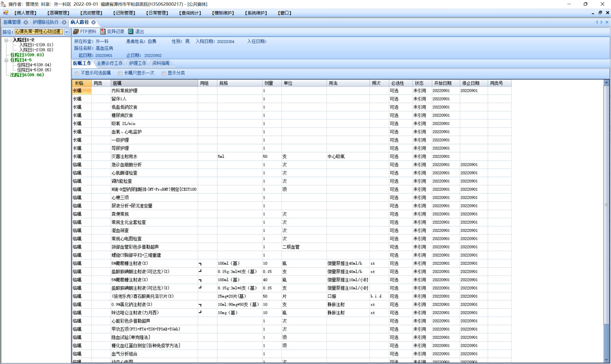Enable 不显示可选医嘱 checkbox
The image size is (611, 364).
tap(77, 73)
